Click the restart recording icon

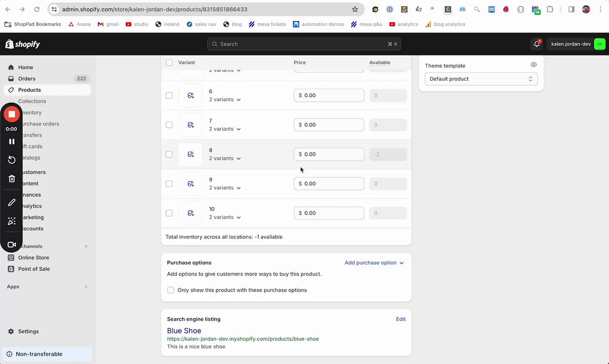[12, 160]
